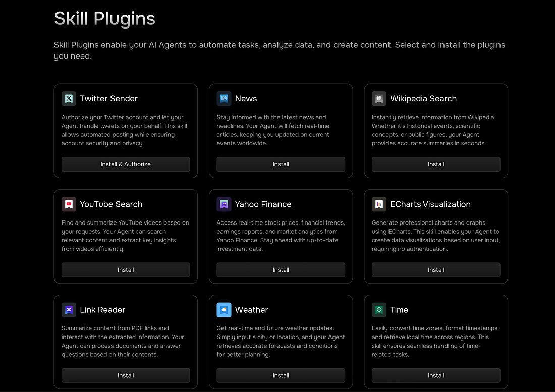The width and height of the screenshot is (555, 392).
Task: Click the Link Reader plugin icon
Action: click(69, 310)
